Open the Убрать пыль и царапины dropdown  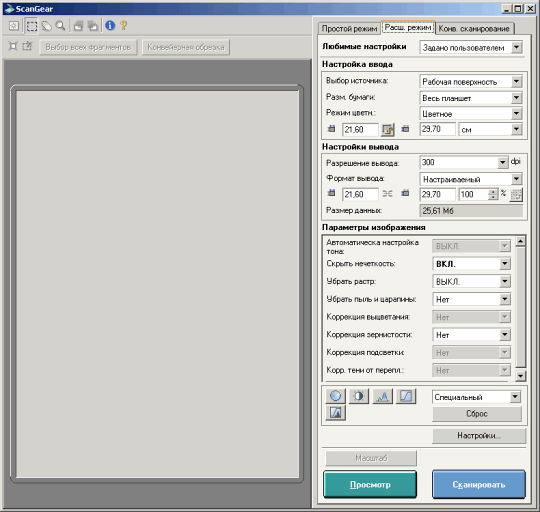tap(471, 299)
